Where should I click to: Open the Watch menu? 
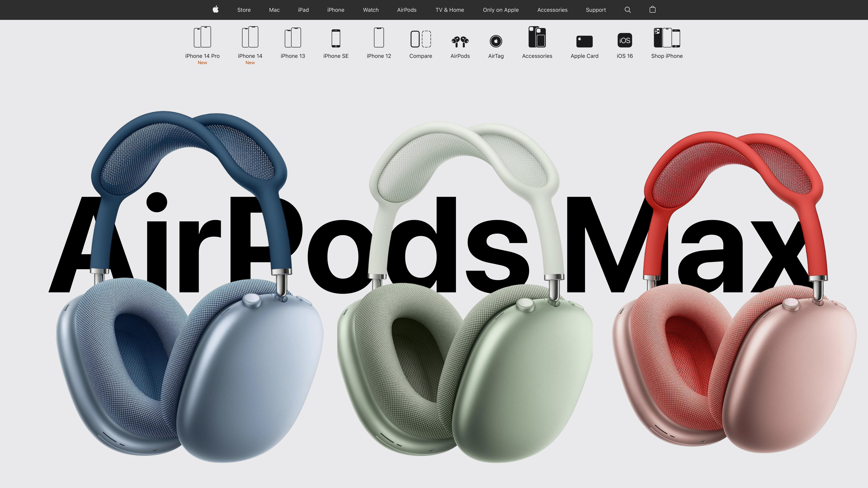point(371,10)
